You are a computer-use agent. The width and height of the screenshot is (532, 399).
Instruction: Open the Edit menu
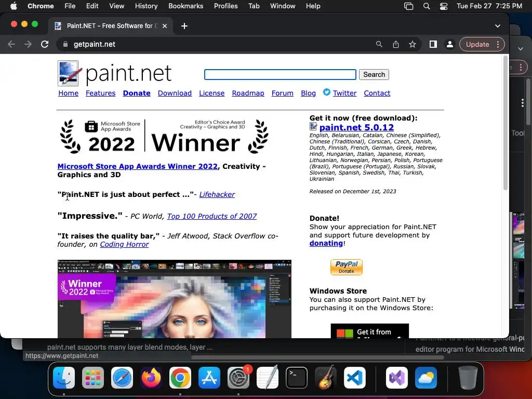[92, 6]
